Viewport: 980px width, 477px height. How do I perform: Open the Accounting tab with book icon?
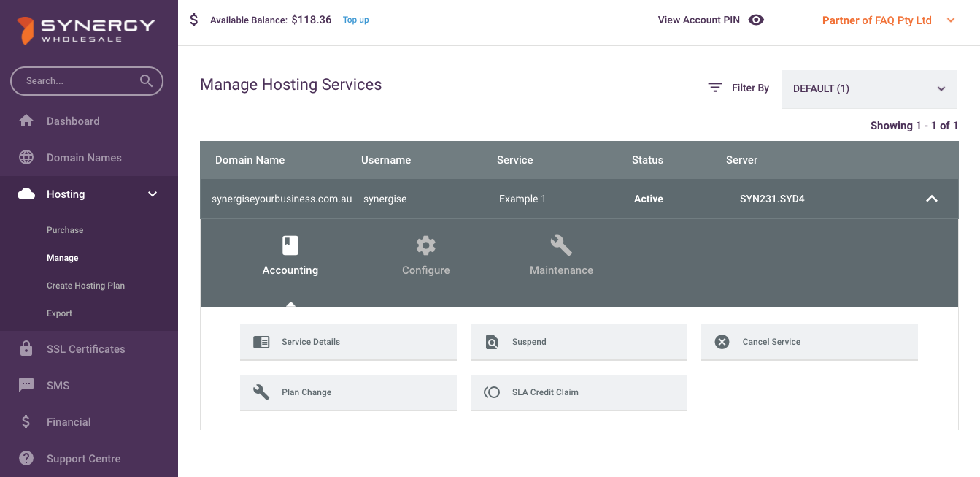click(290, 256)
